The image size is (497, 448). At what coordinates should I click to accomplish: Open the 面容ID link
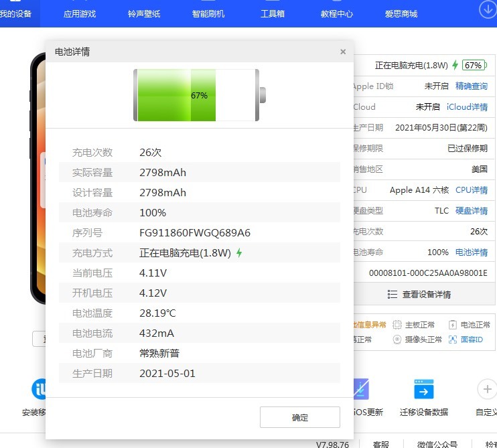tap(472, 340)
